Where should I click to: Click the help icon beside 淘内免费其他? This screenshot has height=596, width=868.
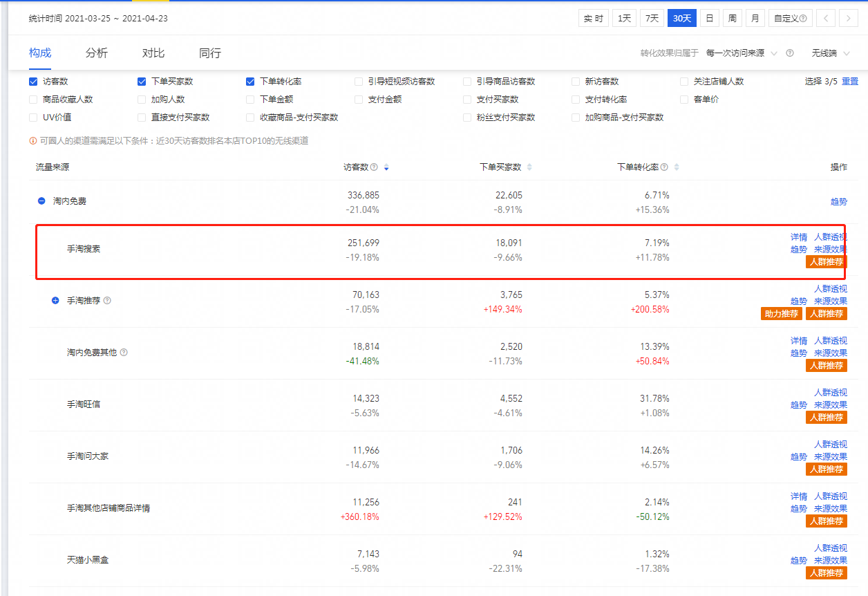(124, 353)
